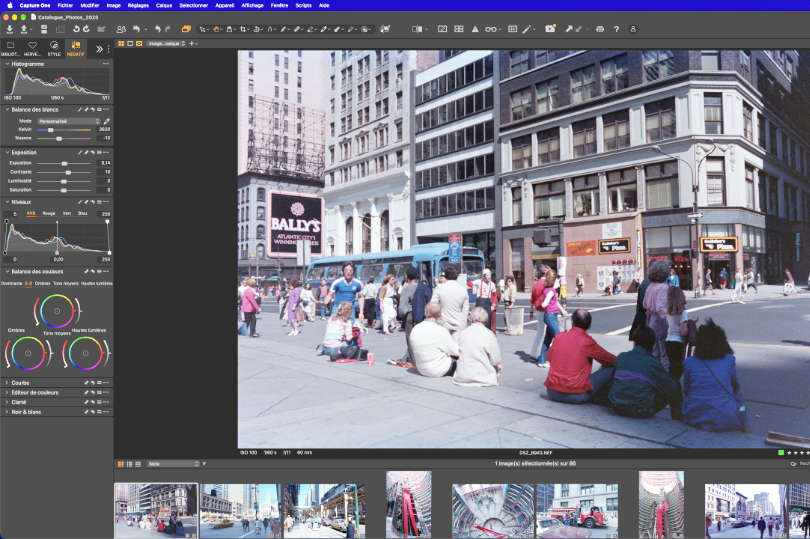Show more tool tabs via double chevron
This screenshot has height=539, width=810.
99,49
